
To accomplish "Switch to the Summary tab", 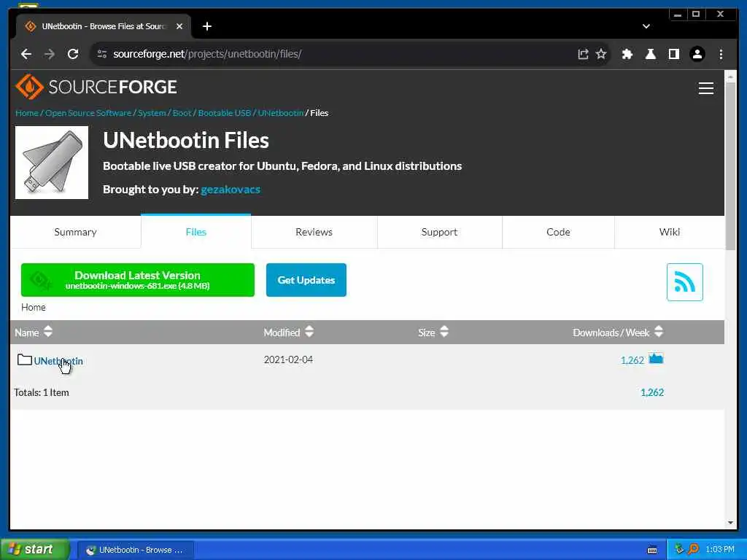I will [75, 232].
